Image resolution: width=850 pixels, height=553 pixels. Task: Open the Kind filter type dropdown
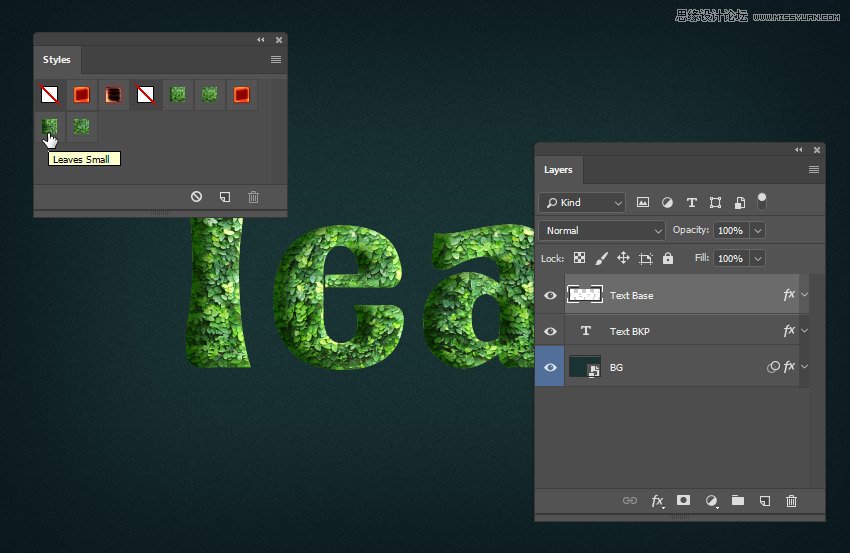point(582,202)
